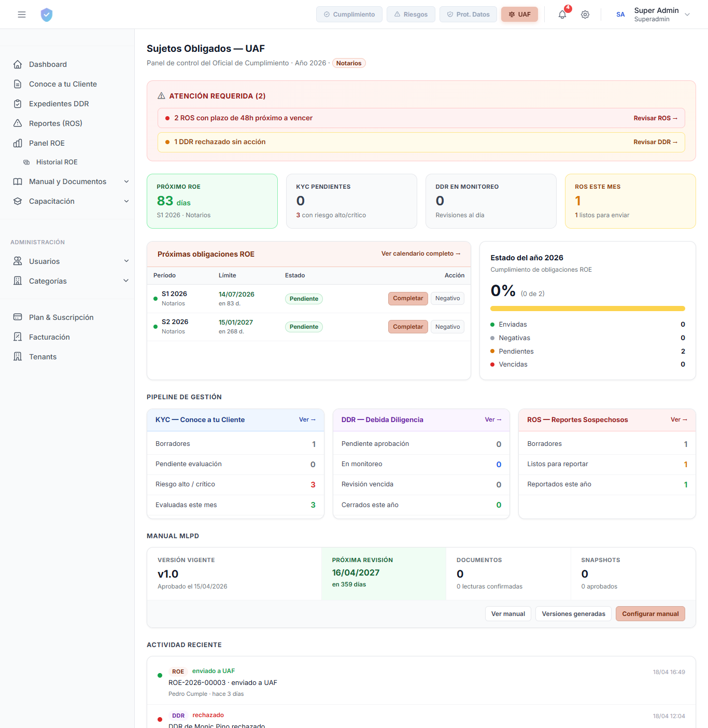This screenshot has height=728, width=708.
Task: Click Completar for S1 2026
Action: (408, 299)
